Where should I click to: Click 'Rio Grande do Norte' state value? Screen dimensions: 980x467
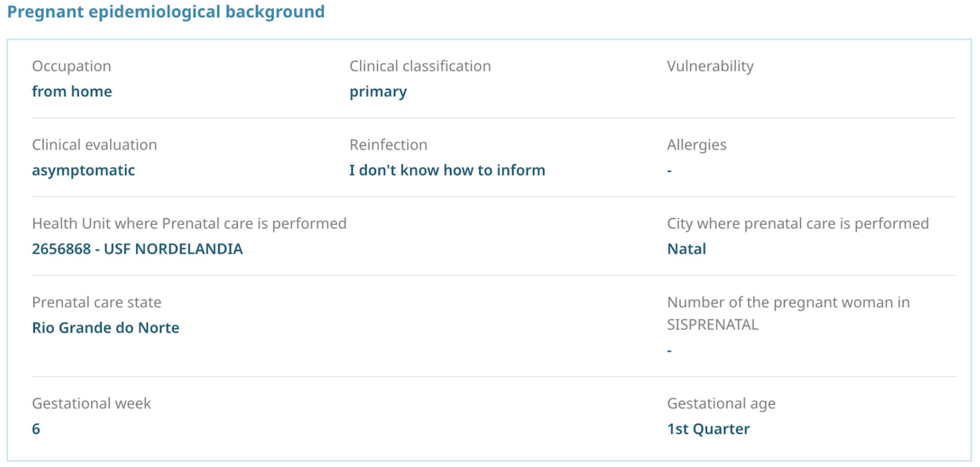tap(105, 328)
